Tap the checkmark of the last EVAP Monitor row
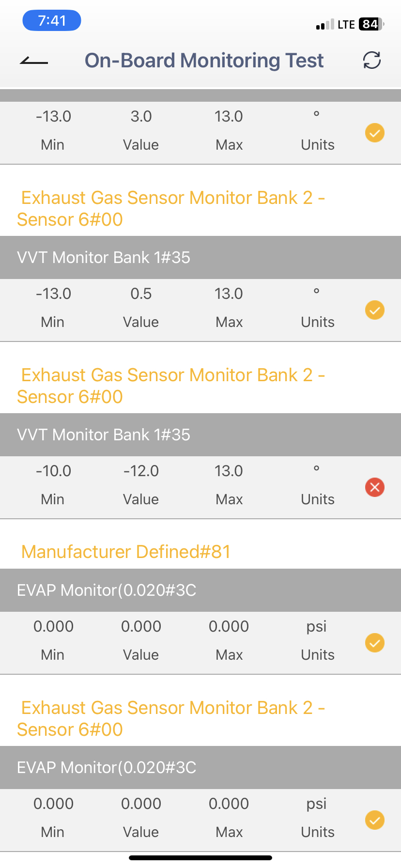Viewport: 401px width, 868px height. (374, 820)
